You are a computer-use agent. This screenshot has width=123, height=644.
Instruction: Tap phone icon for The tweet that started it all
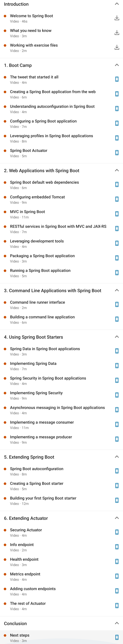(x=117, y=79)
